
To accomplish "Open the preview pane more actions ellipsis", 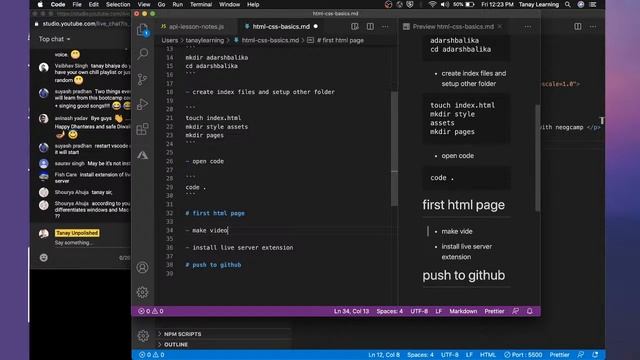I will click(528, 27).
